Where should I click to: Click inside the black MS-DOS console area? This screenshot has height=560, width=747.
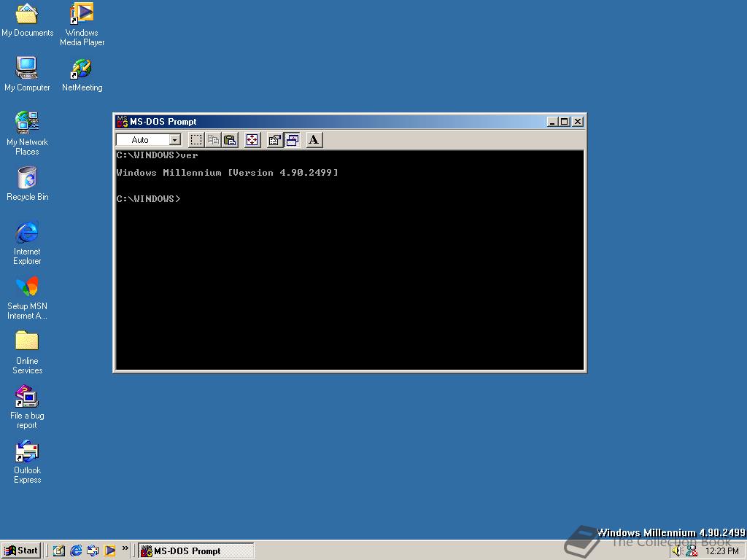tap(349, 260)
